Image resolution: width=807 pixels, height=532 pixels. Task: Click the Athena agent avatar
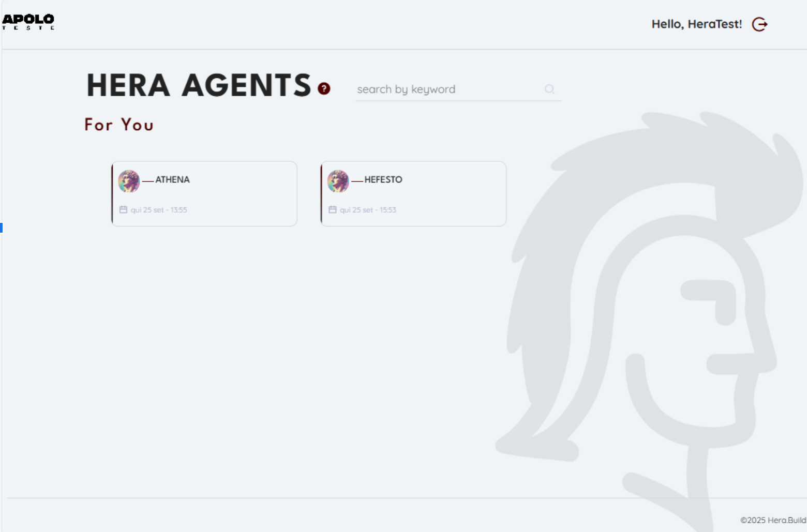(x=129, y=181)
